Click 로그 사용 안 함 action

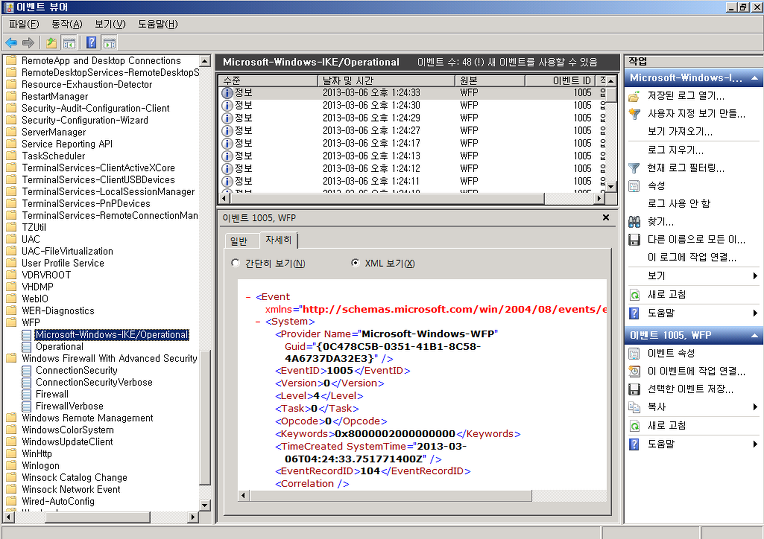(678, 204)
